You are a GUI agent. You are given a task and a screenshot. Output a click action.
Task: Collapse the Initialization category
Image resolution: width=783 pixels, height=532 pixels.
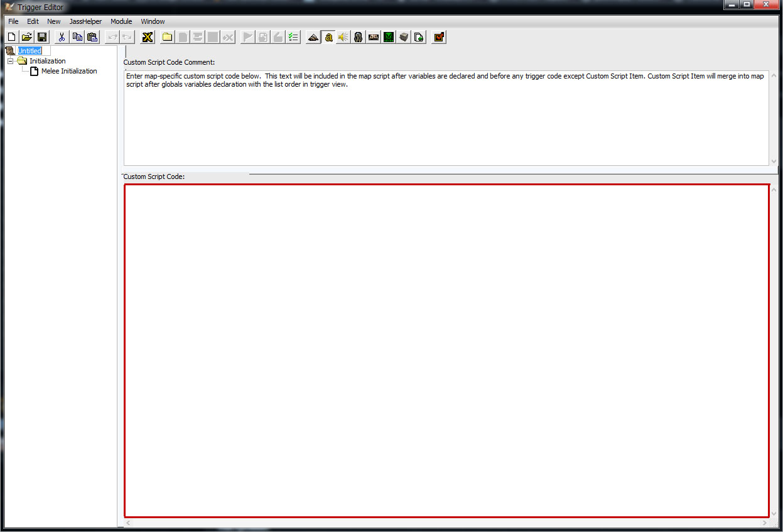coord(10,61)
